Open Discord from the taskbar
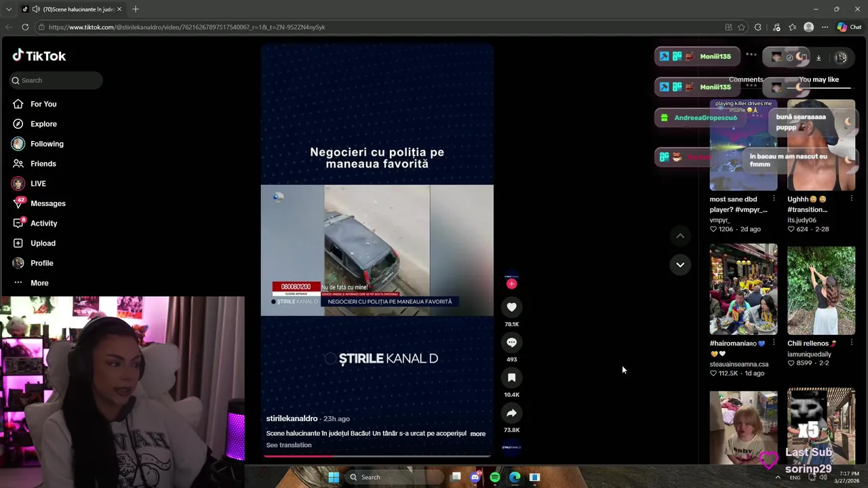Viewport: 868px width, 488px height. tap(475, 477)
